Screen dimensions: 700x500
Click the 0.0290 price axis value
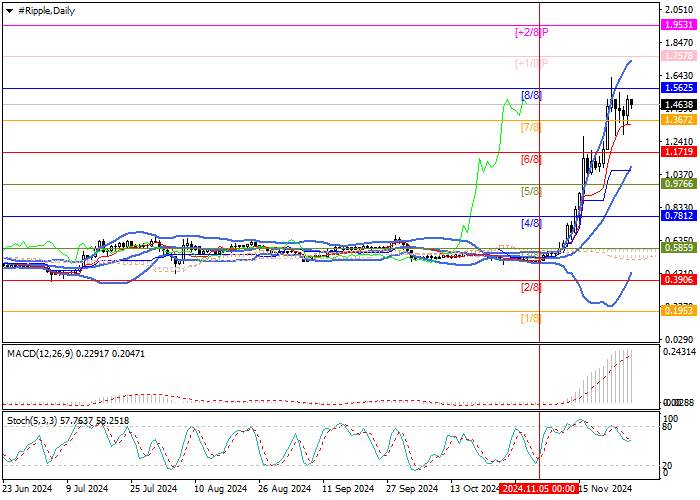point(679,339)
